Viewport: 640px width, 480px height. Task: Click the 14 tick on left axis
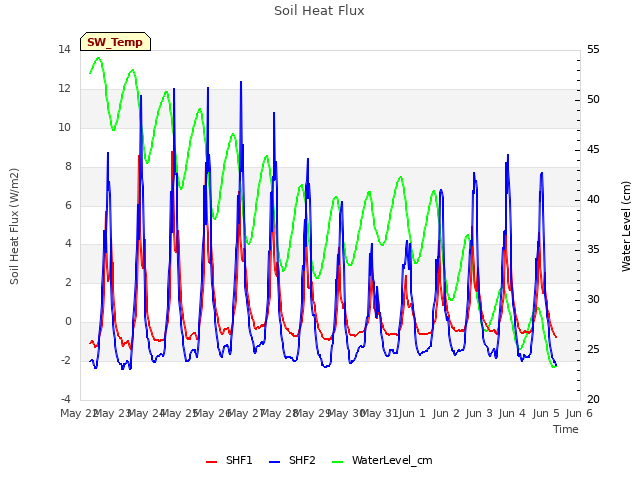click(64, 50)
